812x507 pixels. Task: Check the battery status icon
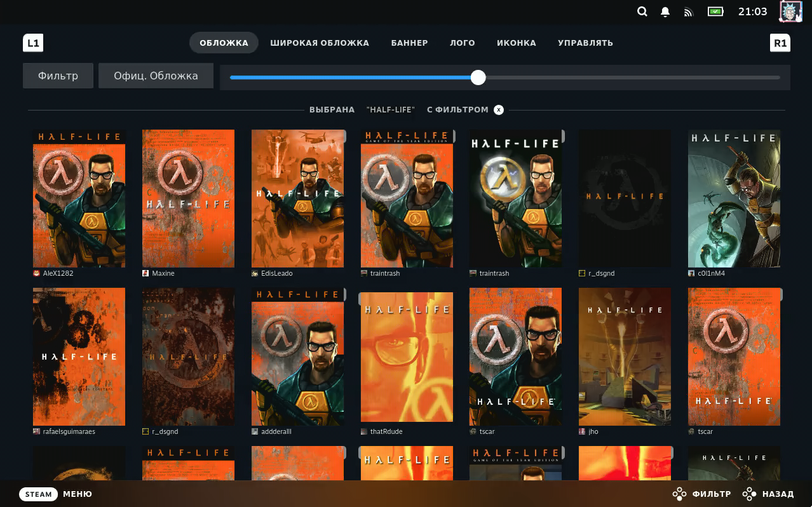(716, 11)
